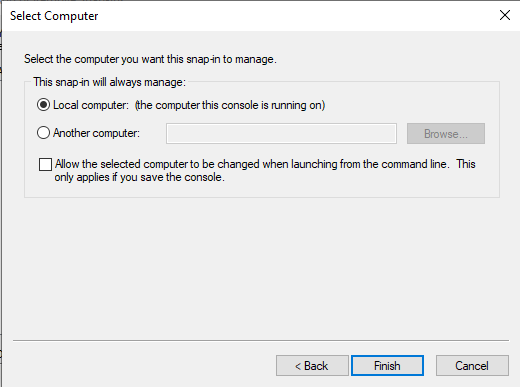Click the "This snap-in will always manage:" group label
The height and width of the screenshot is (387, 520).
109,82
